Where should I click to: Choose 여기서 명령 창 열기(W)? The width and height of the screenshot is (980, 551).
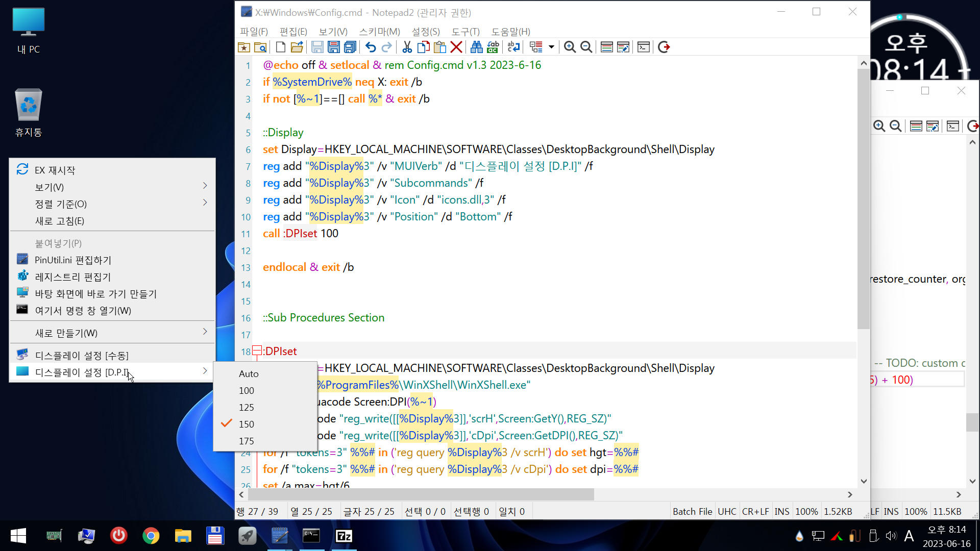click(112, 310)
